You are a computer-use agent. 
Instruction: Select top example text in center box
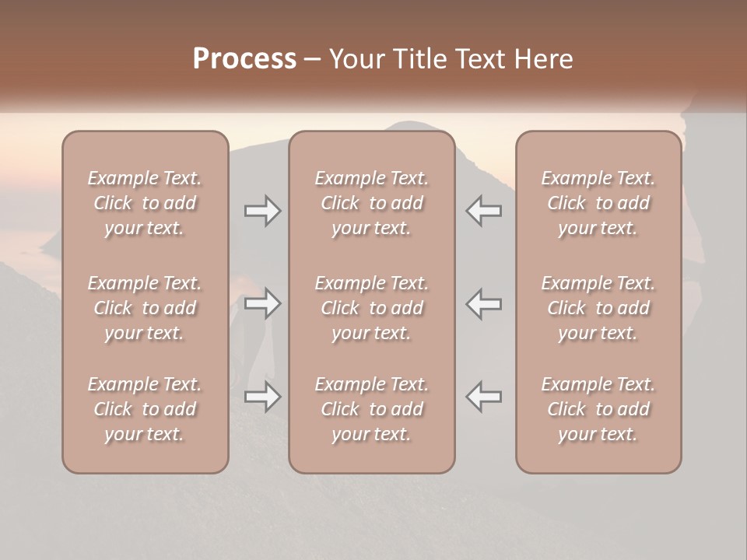pos(372,203)
